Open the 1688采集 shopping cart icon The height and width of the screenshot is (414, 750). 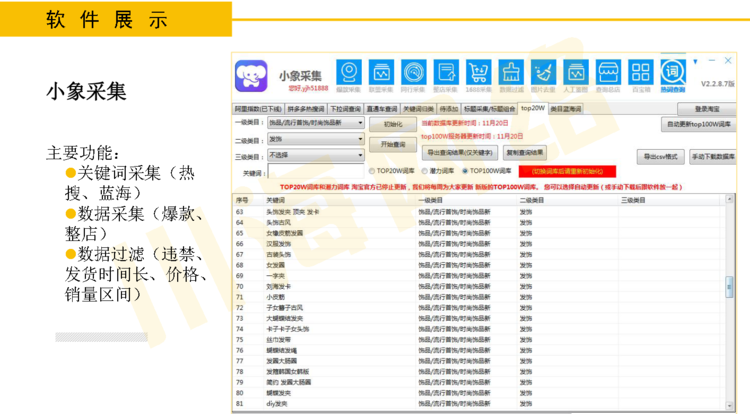(x=478, y=73)
